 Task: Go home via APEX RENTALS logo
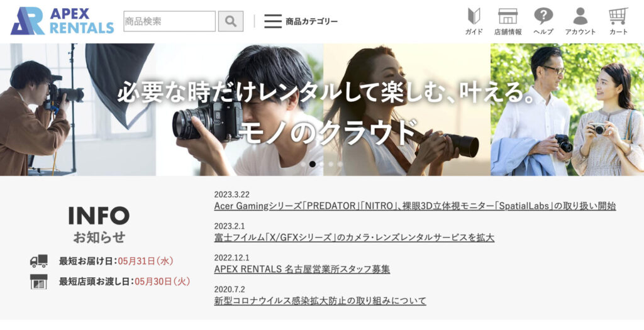coord(62,21)
